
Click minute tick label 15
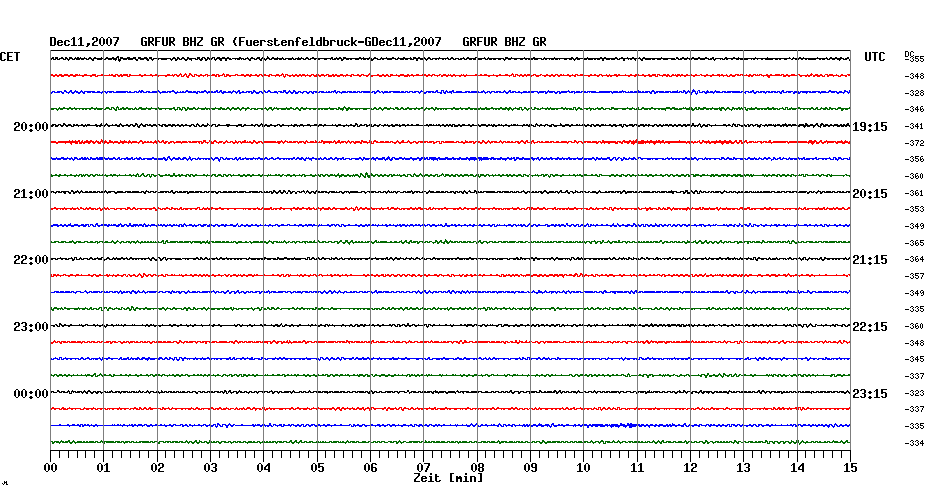[x=850, y=468]
